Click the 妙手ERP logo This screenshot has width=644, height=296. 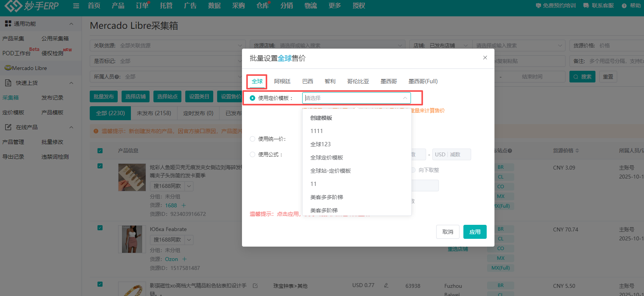(32, 6)
